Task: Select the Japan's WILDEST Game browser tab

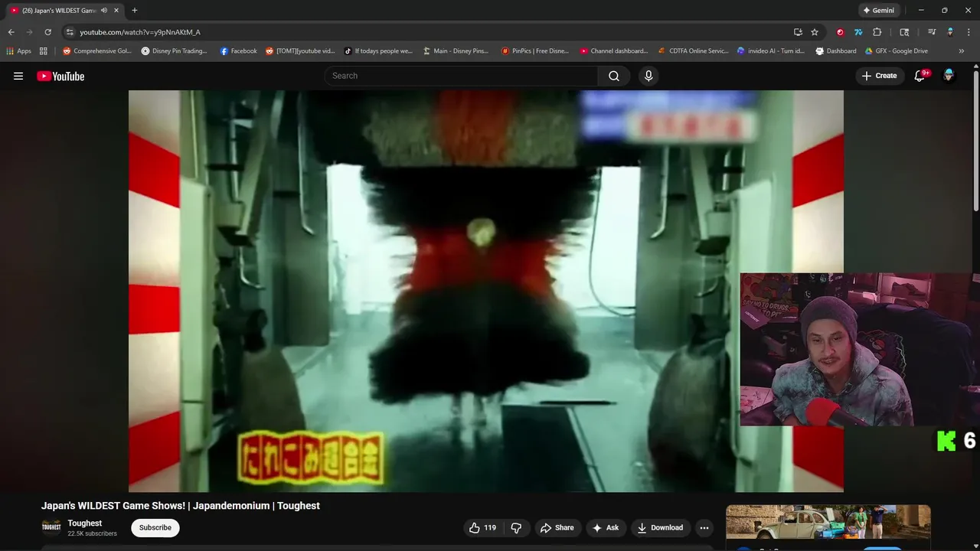Action: click(x=64, y=11)
